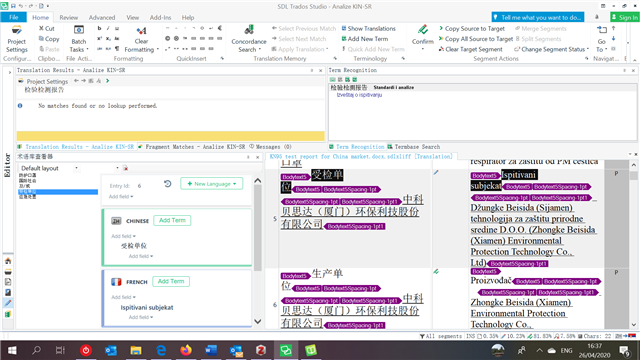Switch to Fragment Matches tab
This screenshot has height=360, width=640.
click(192, 147)
